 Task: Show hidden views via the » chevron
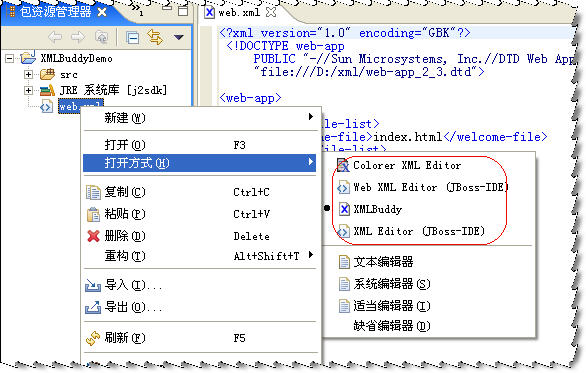[x=137, y=10]
